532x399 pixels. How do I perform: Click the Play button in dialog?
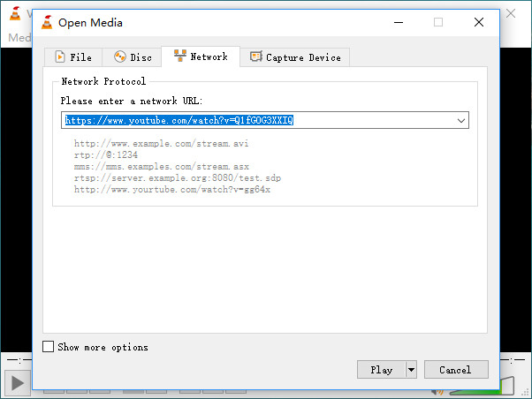(382, 370)
